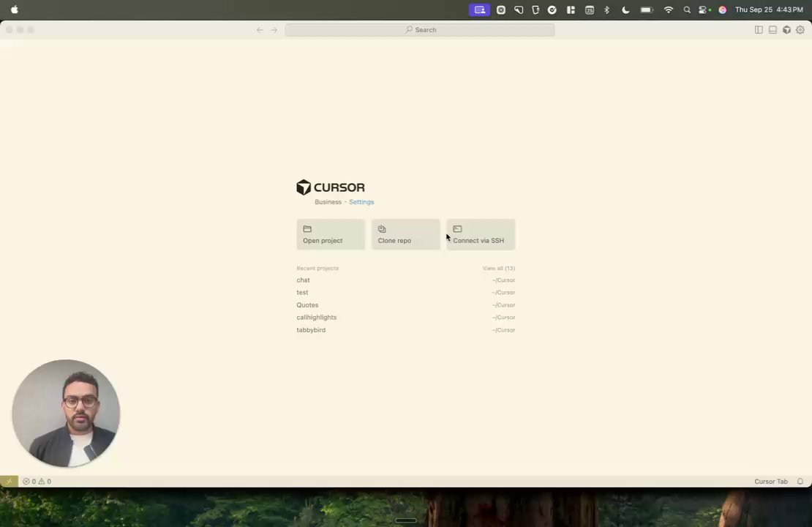This screenshot has width=812, height=527.
Task: Click the Cursor logo
Action: [x=331, y=187]
